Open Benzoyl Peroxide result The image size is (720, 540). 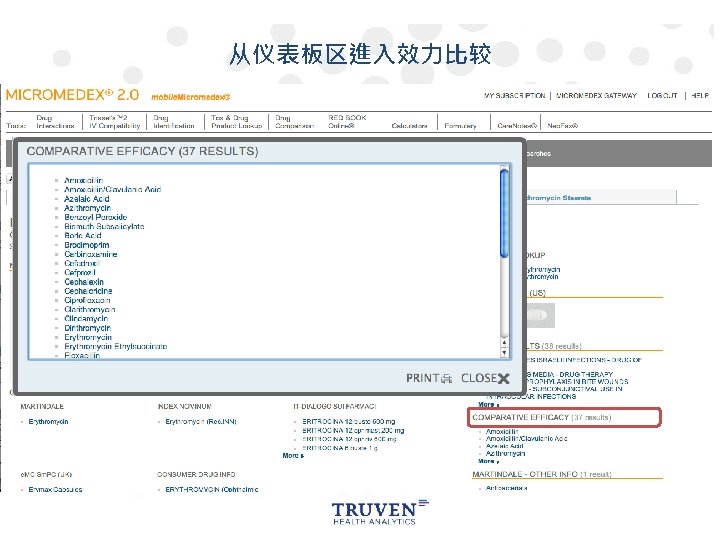(96, 217)
